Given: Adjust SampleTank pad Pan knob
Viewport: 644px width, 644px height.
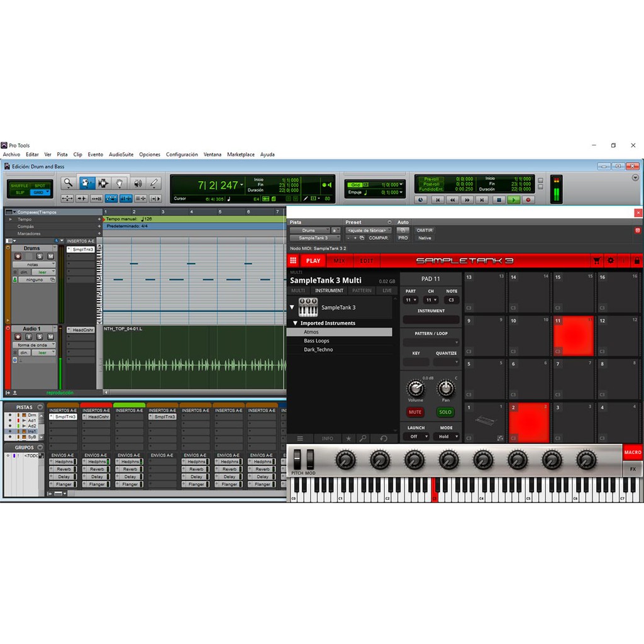Looking at the screenshot, I should 446,388.
